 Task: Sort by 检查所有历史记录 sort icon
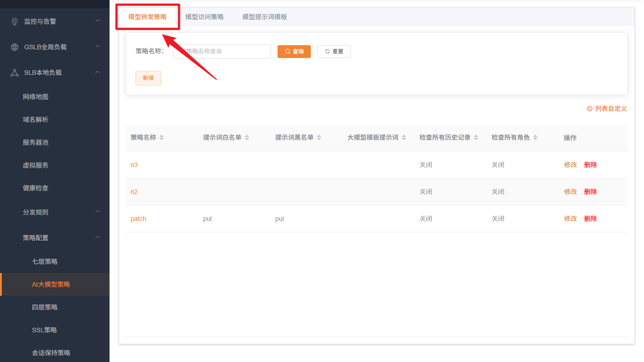point(476,137)
